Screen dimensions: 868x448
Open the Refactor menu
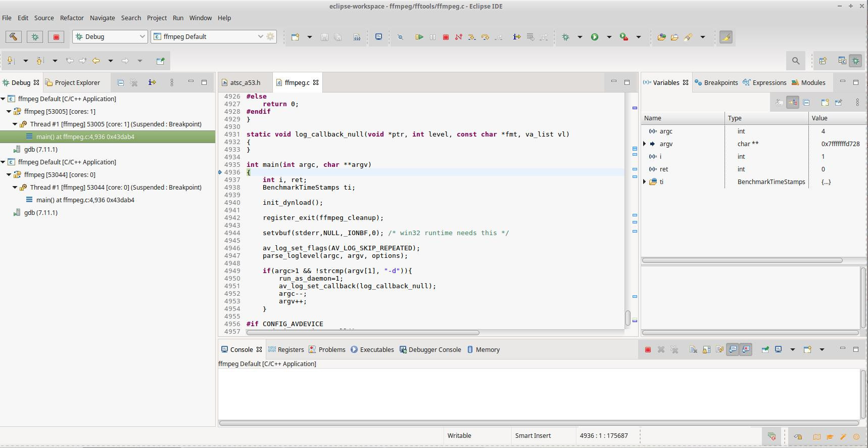tap(72, 18)
